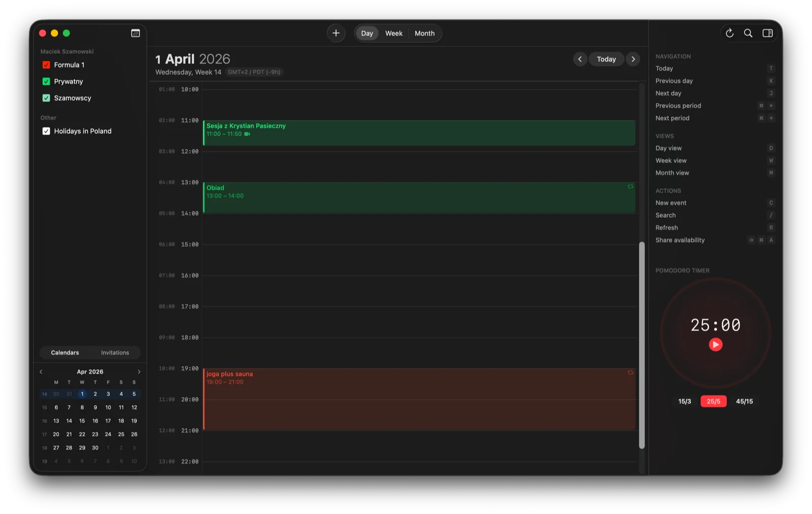Click the previous day chevron in header
812x514 pixels.
click(580, 59)
